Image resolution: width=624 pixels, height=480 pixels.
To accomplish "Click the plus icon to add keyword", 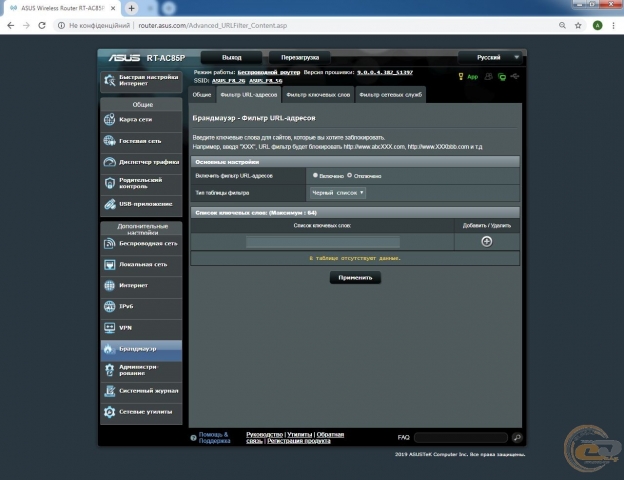I will pyautogui.click(x=486, y=241).
